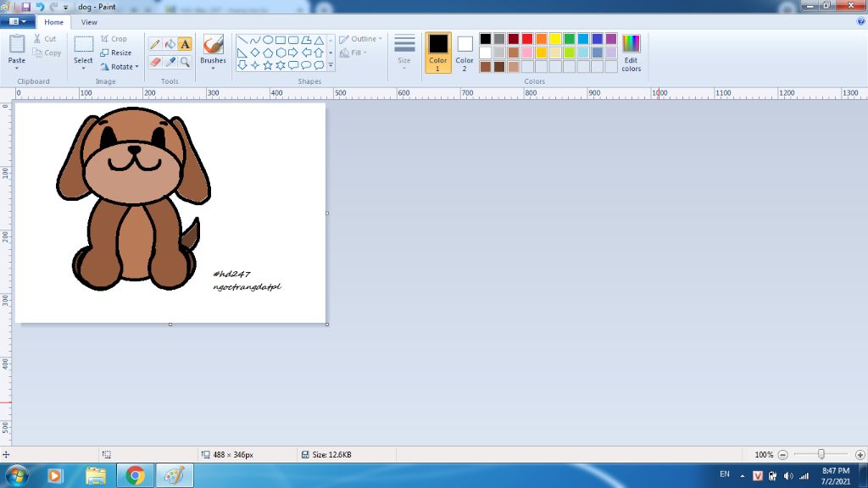Choose the Line shape
This screenshot has width=868, height=488.
coord(242,40)
